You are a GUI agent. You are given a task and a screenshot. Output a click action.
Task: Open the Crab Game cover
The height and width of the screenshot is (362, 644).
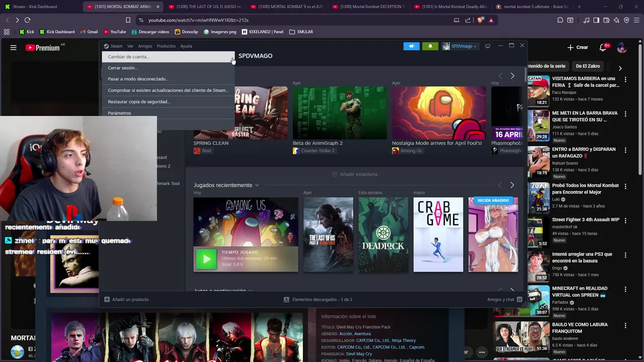pos(438,234)
